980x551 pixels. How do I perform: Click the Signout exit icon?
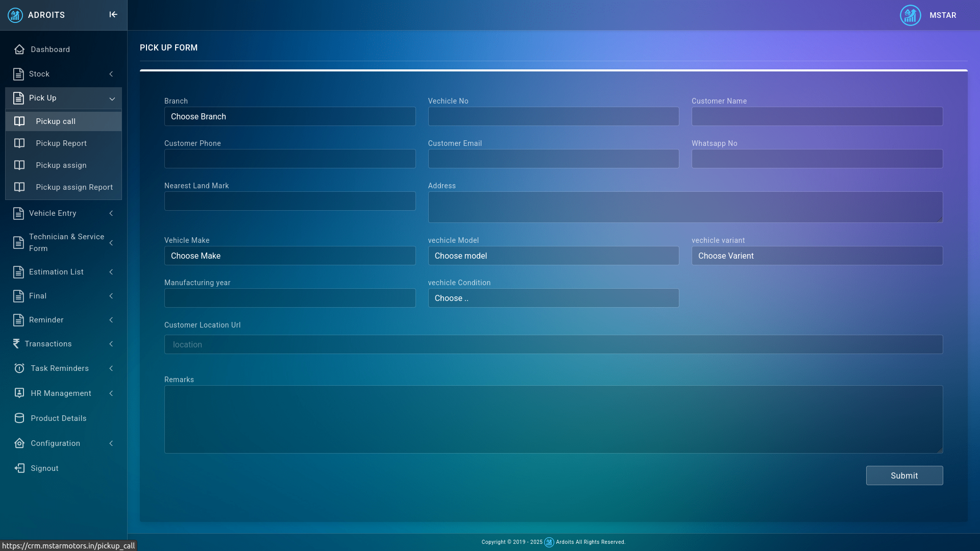pyautogui.click(x=19, y=468)
